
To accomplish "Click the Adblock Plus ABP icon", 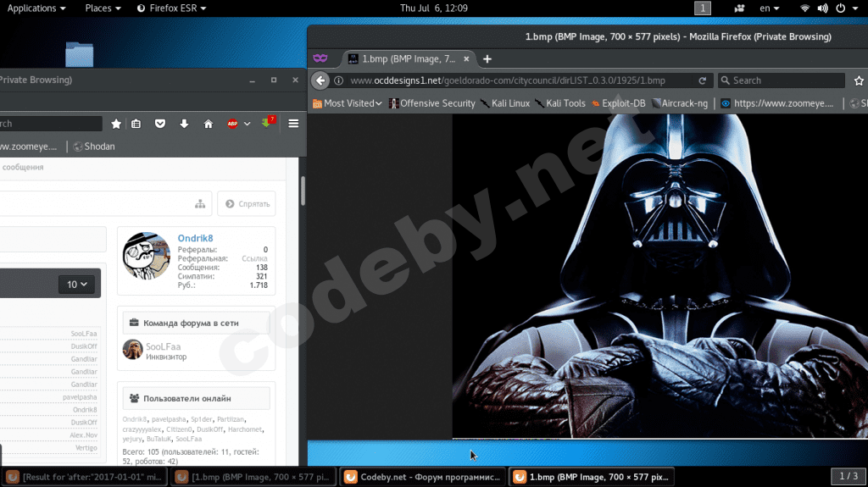I will [x=232, y=124].
